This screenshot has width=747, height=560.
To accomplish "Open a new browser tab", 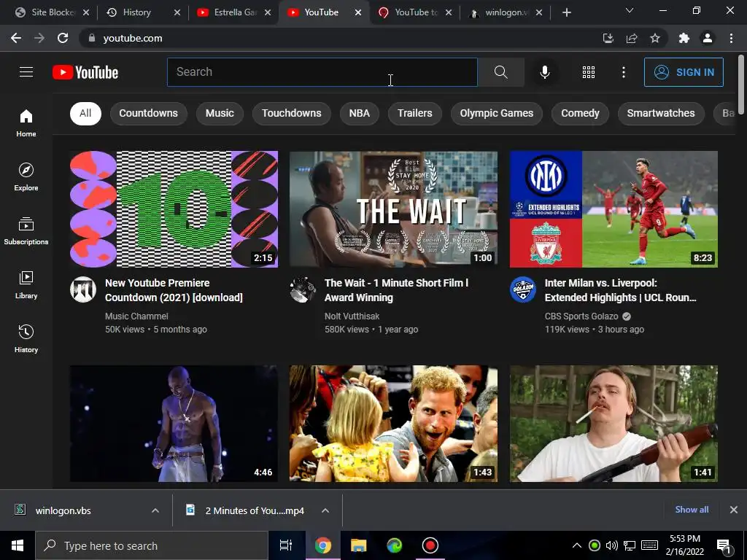I will (x=566, y=13).
